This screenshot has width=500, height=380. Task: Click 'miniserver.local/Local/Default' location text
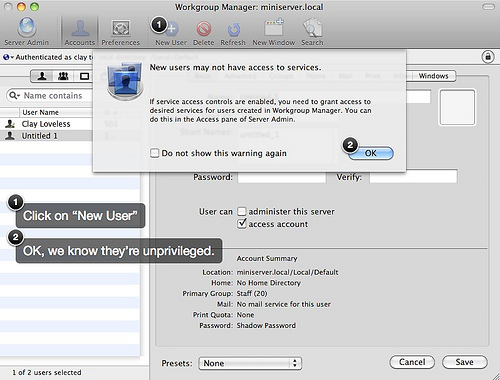tap(287, 272)
